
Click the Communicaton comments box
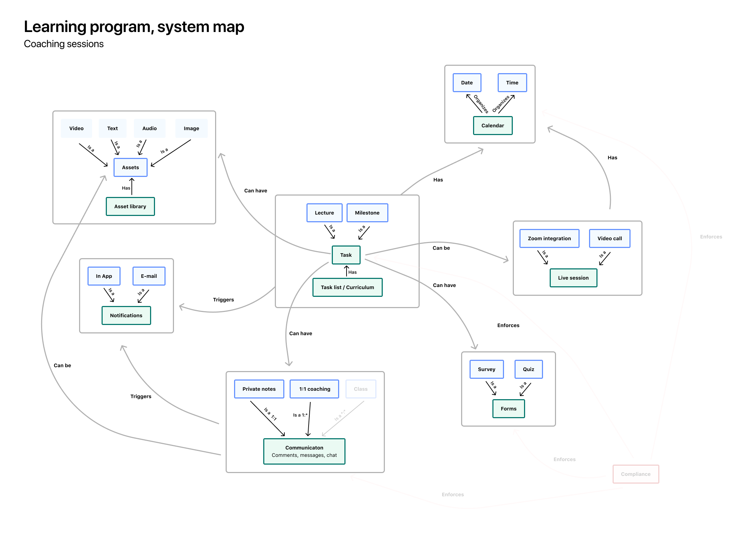click(x=304, y=451)
